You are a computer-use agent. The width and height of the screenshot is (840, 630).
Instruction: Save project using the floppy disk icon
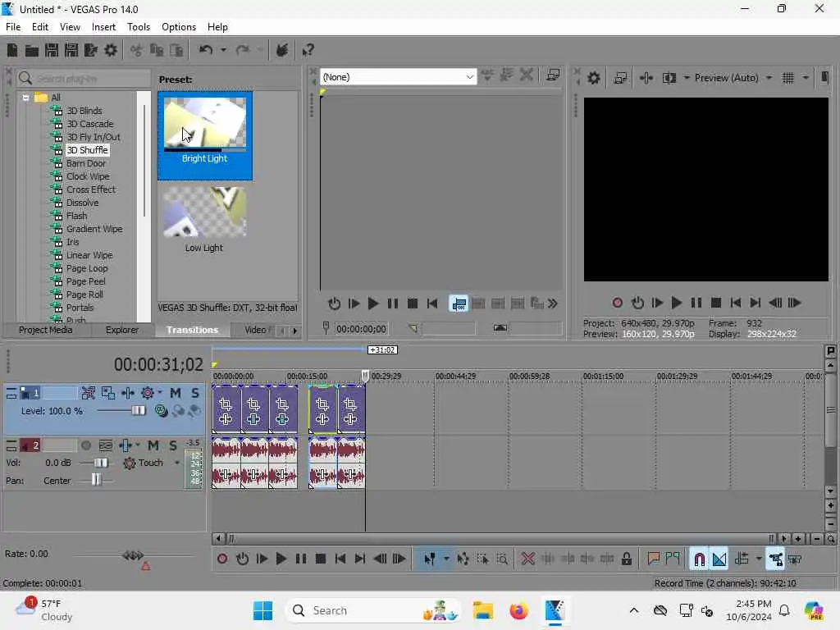[x=52, y=50]
